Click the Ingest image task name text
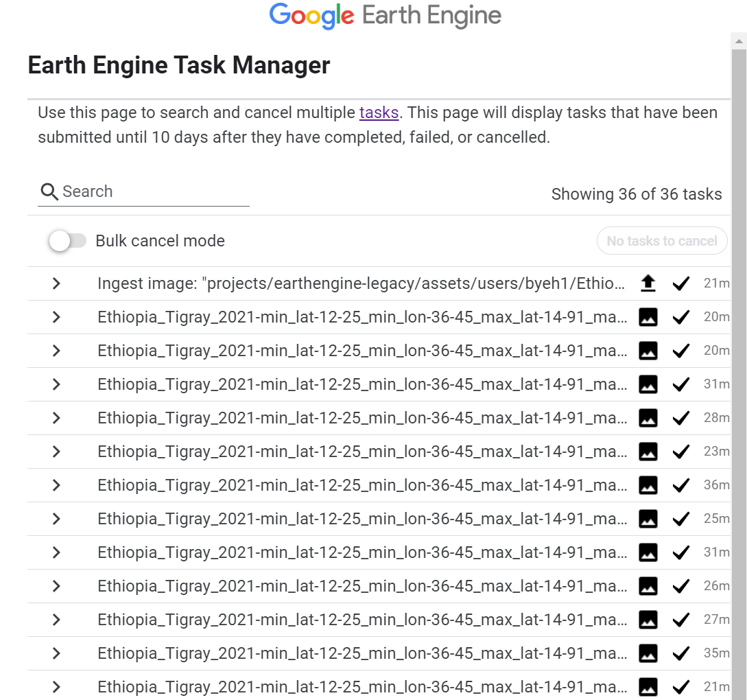The image size is (747, 700). (x=361, y=283)
